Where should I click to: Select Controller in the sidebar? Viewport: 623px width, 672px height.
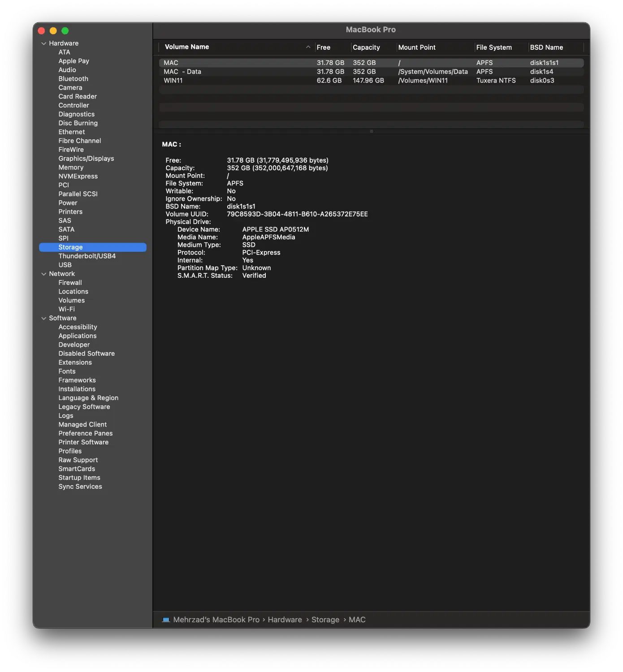[x=74, y=106]
